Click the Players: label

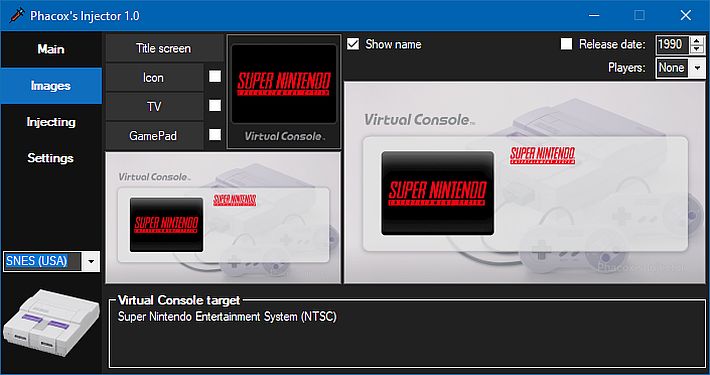[x=627, y=68]
